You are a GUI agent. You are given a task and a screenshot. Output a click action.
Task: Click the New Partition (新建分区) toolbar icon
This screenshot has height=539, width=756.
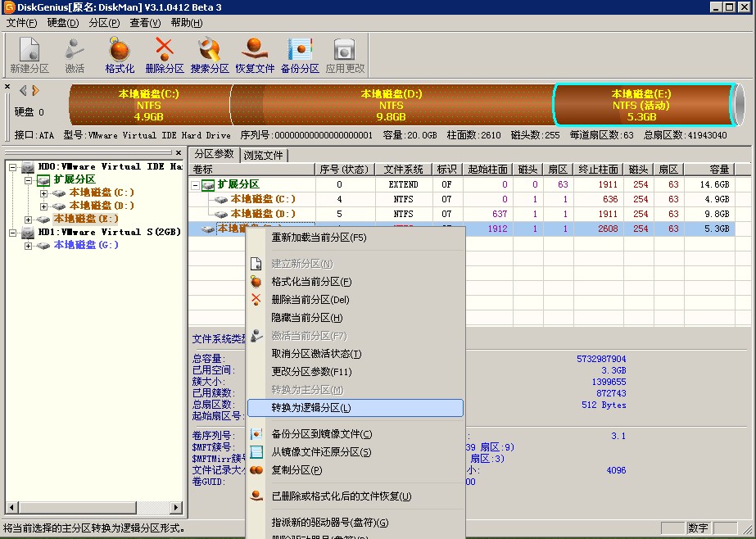[x=29, y=56]
